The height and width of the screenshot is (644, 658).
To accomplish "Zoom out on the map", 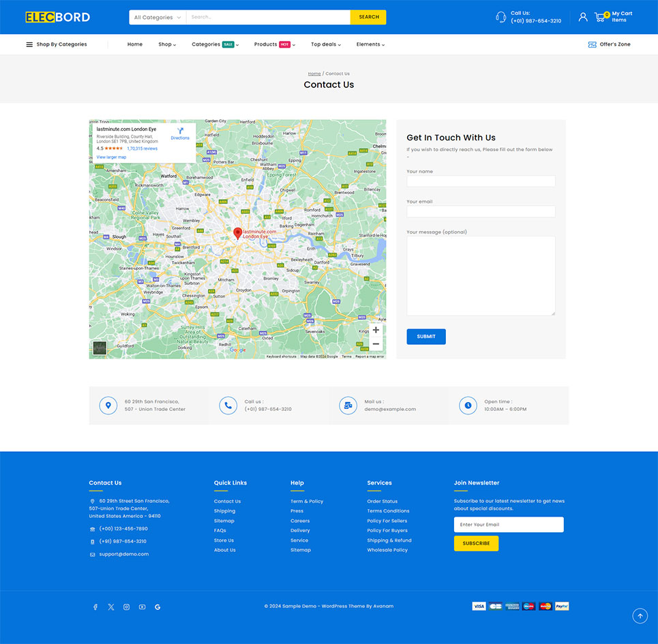I will (x=376, y=344).
